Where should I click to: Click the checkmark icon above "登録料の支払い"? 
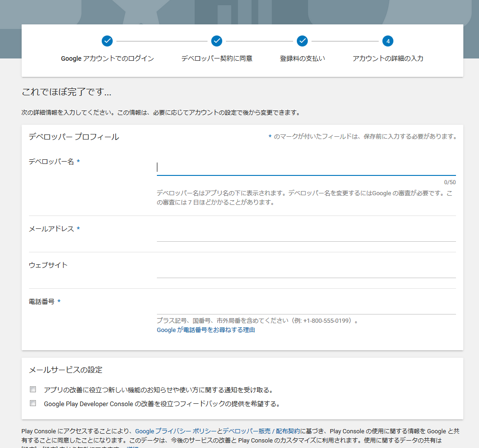coord(302,41)
